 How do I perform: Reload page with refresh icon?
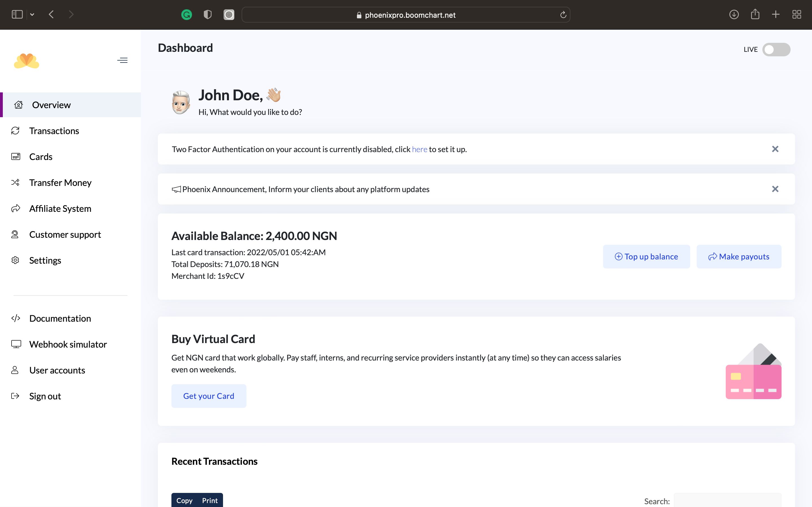click(563, 15)
